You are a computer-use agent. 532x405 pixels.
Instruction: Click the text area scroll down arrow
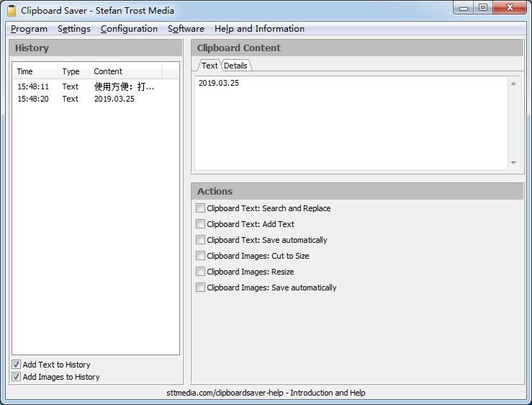pyautogui.click(x=513, y=163)
